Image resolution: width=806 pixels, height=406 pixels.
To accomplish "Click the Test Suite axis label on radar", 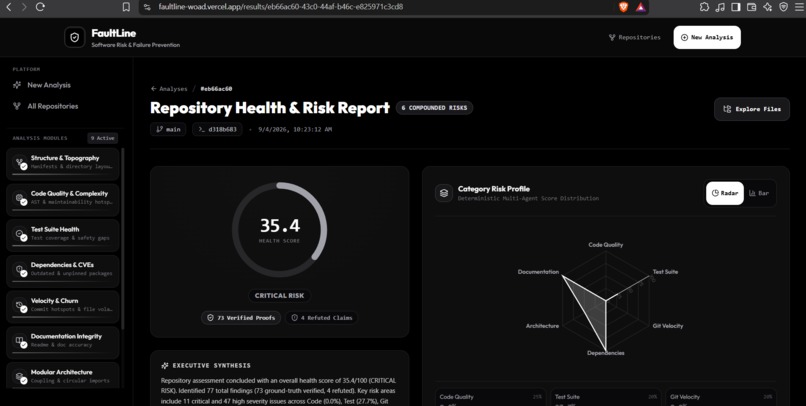I will (x=665, y=272).
